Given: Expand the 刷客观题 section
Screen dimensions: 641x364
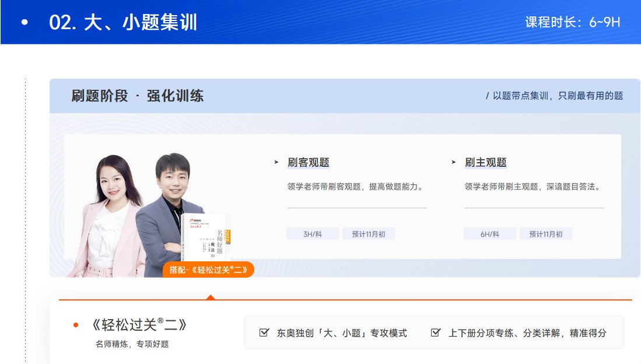Looking at the screenshot, I should (x=309, y=161).
